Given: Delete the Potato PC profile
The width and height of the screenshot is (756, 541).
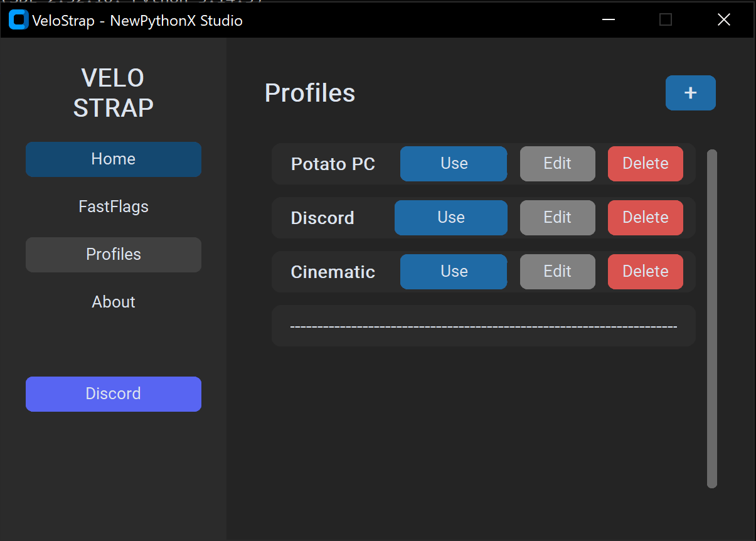Looking at the screenshot, I should pyautogui.click(x=645, y=164).
